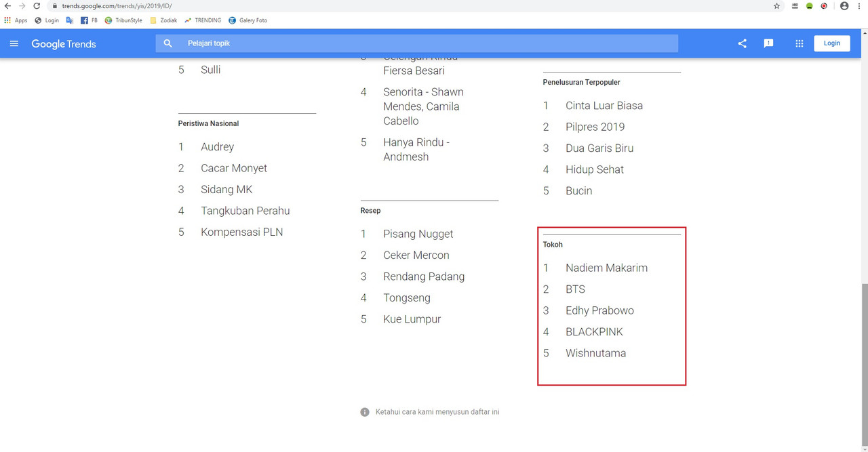The height and width of the screenshot is (452, 868).
Task: Click the share icon in header
Action: click(742, 43)
